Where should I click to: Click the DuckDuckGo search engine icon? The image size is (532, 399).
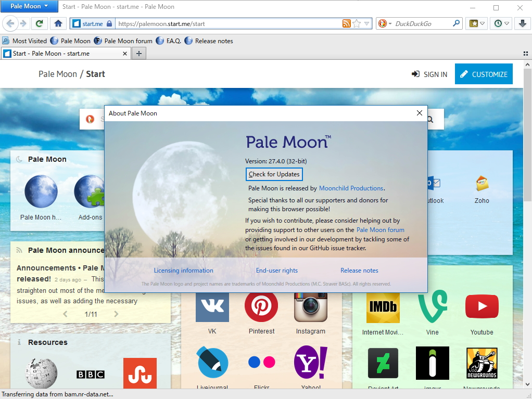[383, 23]
